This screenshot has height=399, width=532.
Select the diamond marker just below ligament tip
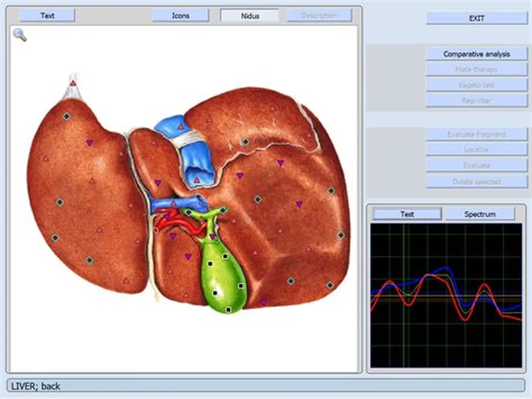67,116
